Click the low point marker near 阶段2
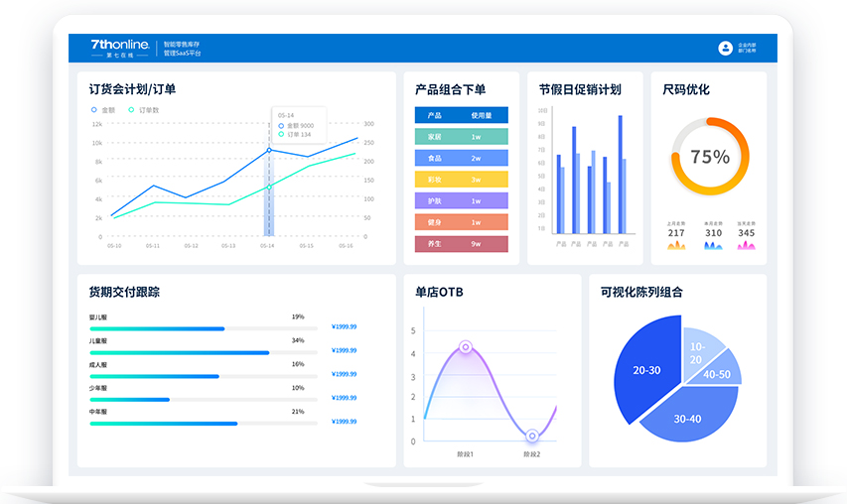Image resolution: width=847 pixels, height=504 pixels. click(532, 436)
